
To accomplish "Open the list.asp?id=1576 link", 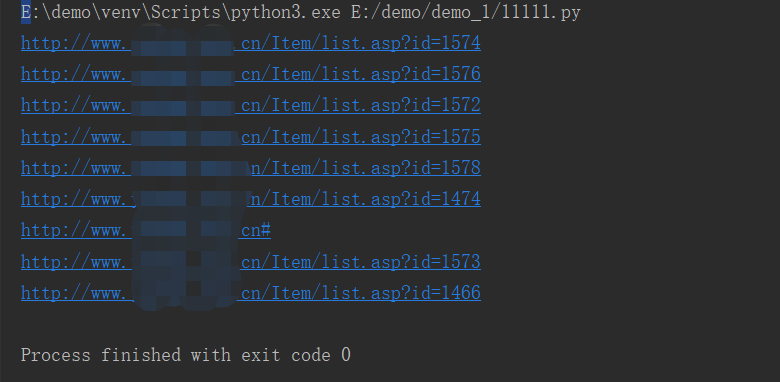I will pyautogui.click(x=251, y=74).
